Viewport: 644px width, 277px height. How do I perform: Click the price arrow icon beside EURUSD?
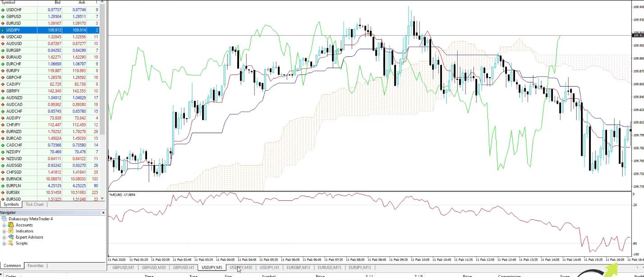click(4, 23)
